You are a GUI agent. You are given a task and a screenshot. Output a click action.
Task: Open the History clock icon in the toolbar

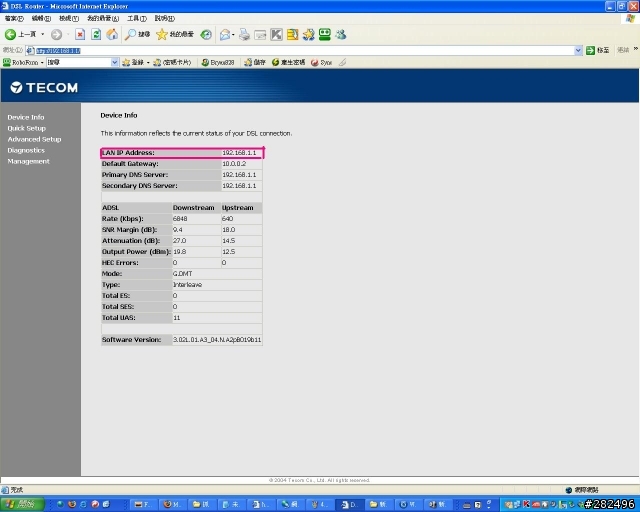pyautogui.click(x=206, y=35)
